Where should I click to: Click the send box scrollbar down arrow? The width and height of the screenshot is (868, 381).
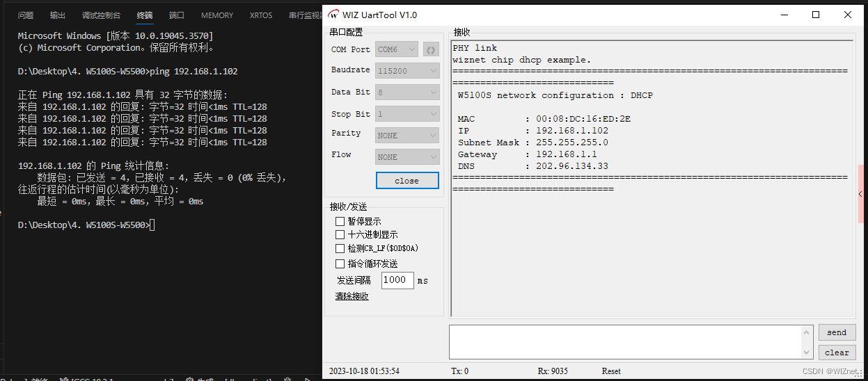[x=807, y=353]
